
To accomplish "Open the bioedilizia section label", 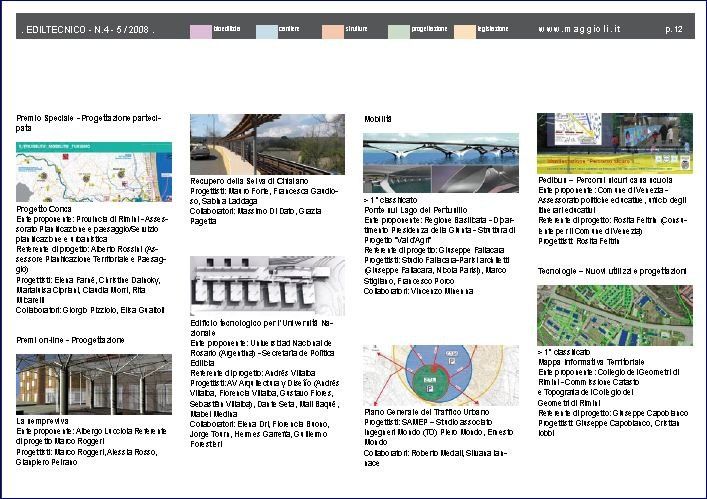I will coord(227,28).
